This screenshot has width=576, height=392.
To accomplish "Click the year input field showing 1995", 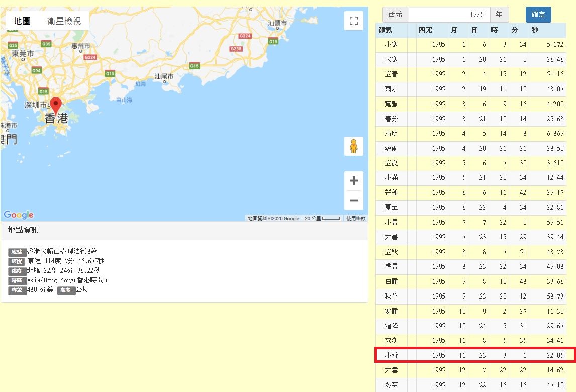I will tap(448, 15).
